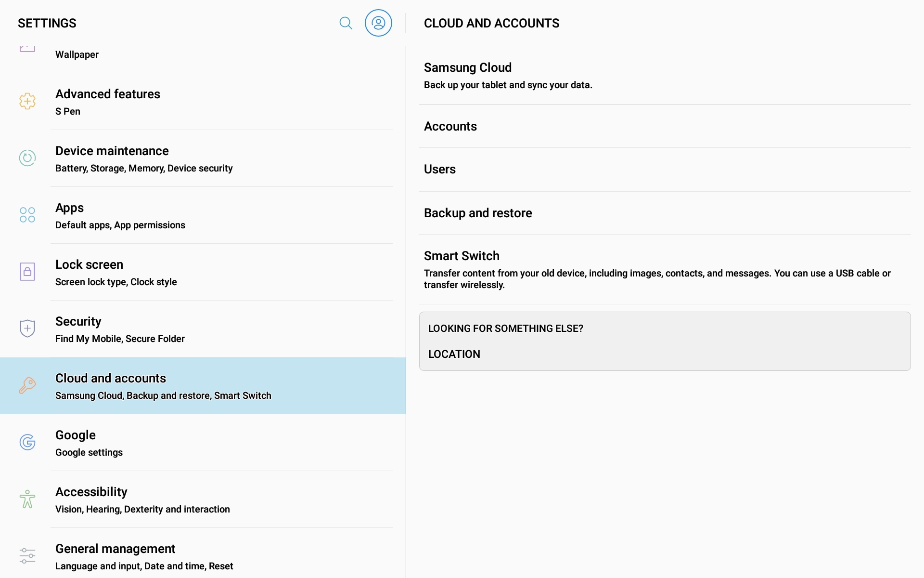Tap the Advanced features puzzle icon
This screenshot has height=578, width=924.
(x=27, y=101)
